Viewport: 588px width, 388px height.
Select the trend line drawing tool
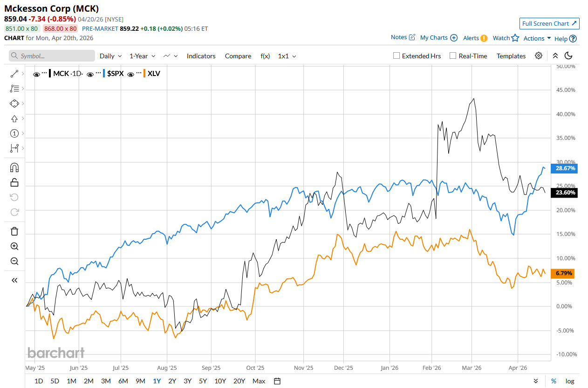14,74
